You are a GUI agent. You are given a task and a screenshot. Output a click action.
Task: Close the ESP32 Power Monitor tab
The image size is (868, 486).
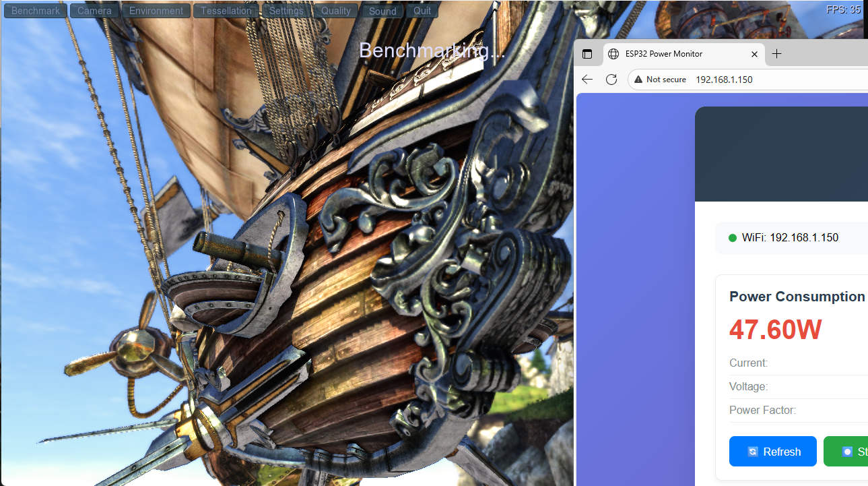pyautogui.click(x=754, y=54)
